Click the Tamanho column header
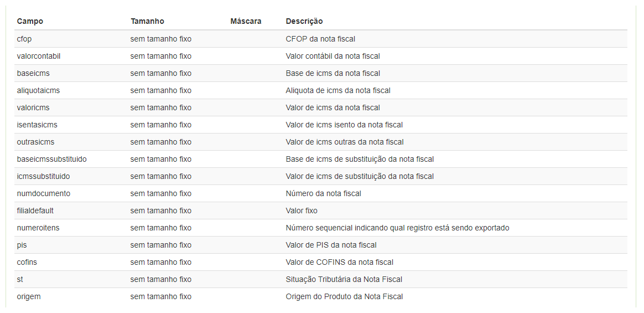644x313 pixels. click(147, 21)
